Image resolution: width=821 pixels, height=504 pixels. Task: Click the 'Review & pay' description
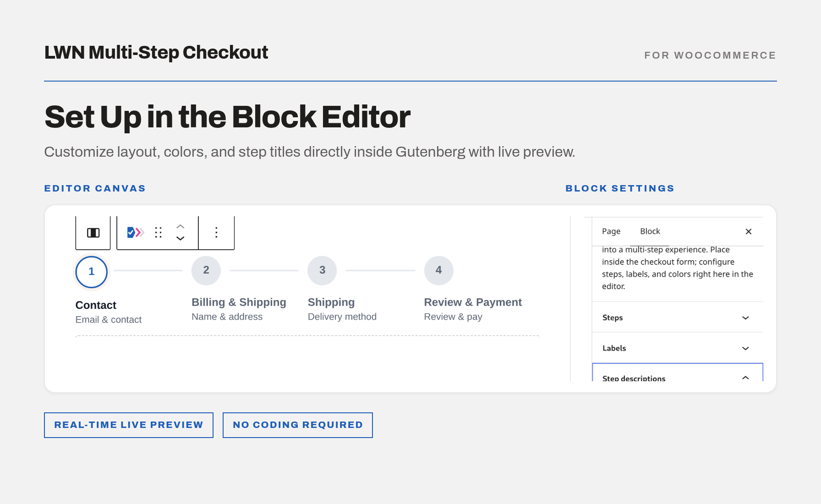click(453, 317)
